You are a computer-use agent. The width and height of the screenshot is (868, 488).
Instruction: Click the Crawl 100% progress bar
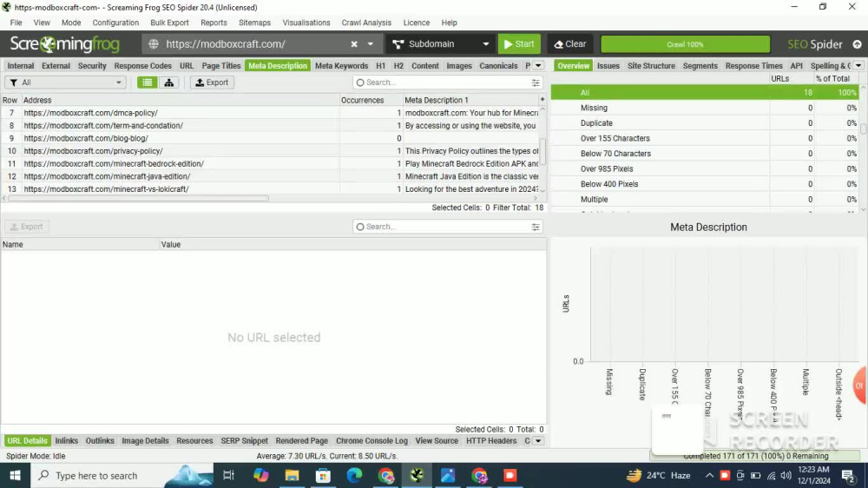pyautogui.click(x=685, y=44)
